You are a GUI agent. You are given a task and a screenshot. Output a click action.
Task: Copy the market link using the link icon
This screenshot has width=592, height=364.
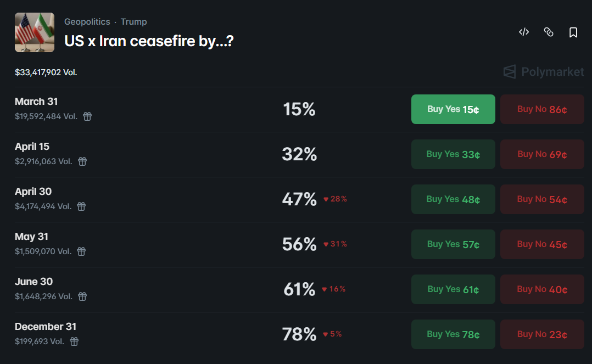coord(549,32)
